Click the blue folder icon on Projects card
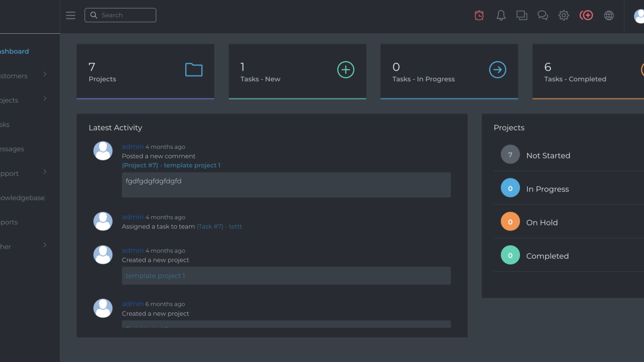This screenshot has width=644, height=362. click(x=194, y=70)
